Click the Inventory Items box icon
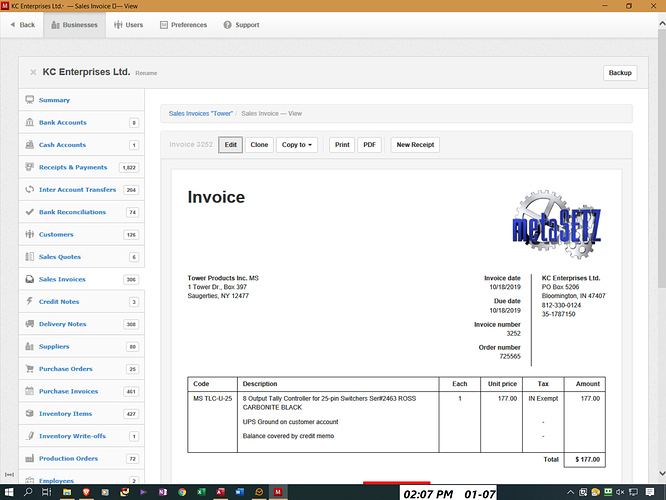 click(x=29, y=413)
